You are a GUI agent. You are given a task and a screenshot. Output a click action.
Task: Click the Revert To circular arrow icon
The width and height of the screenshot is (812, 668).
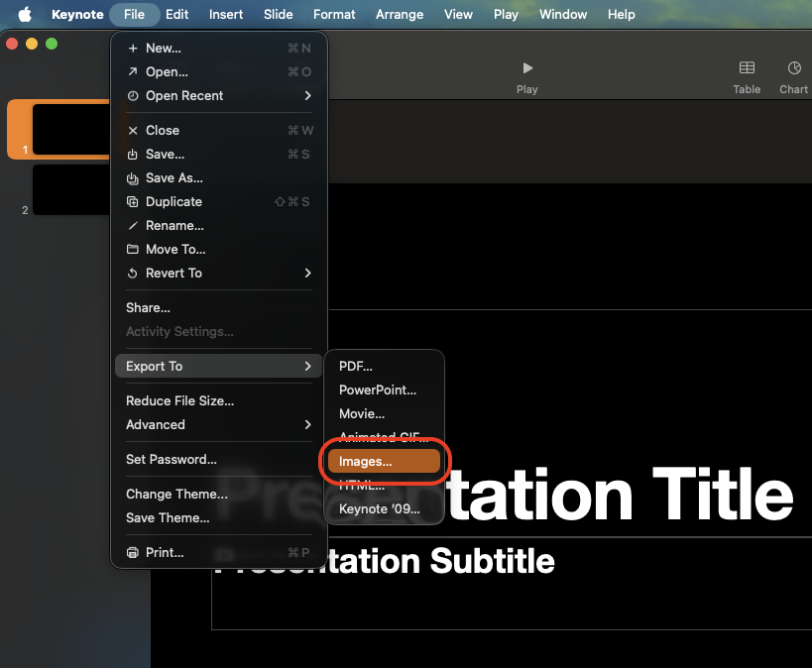click(x=133, y=273)
